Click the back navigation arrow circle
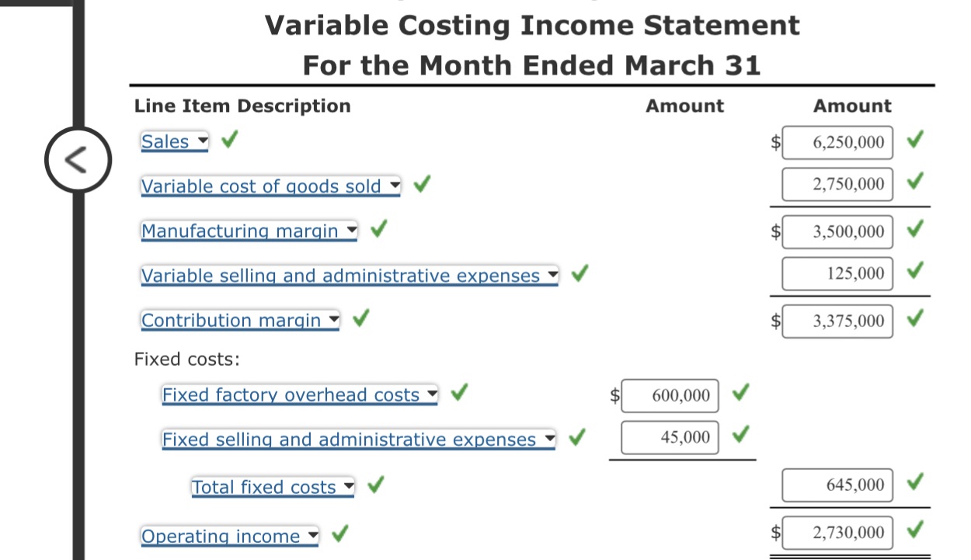The height and width of the screenshot is (560, 971). click(78, 159)
